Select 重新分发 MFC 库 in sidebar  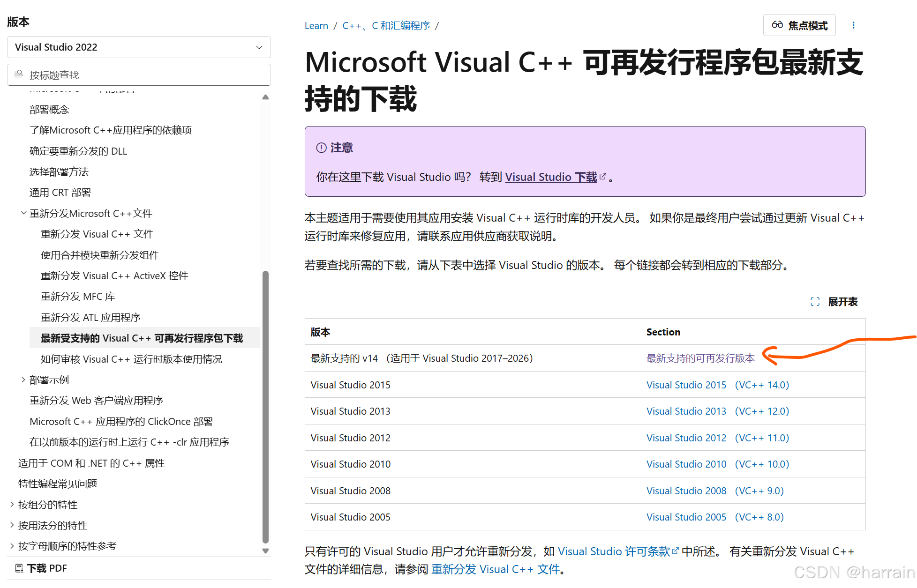click(x=78, y=297)
